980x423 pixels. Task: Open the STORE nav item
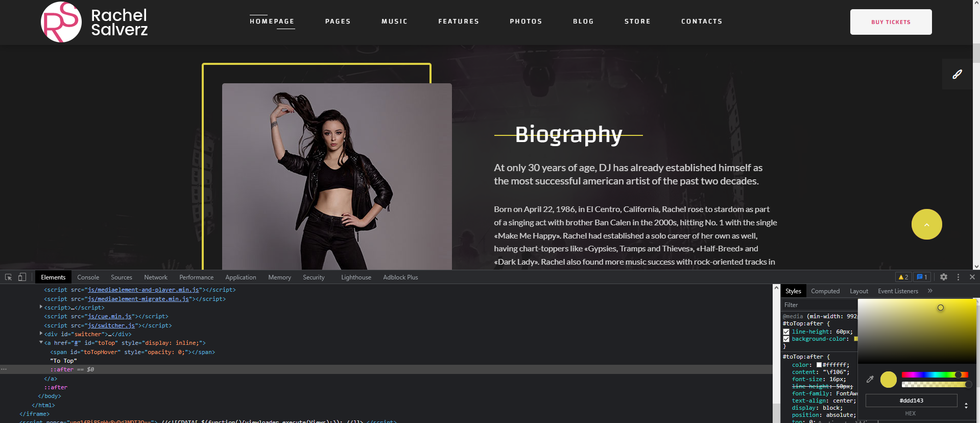[x=637, y=21]
